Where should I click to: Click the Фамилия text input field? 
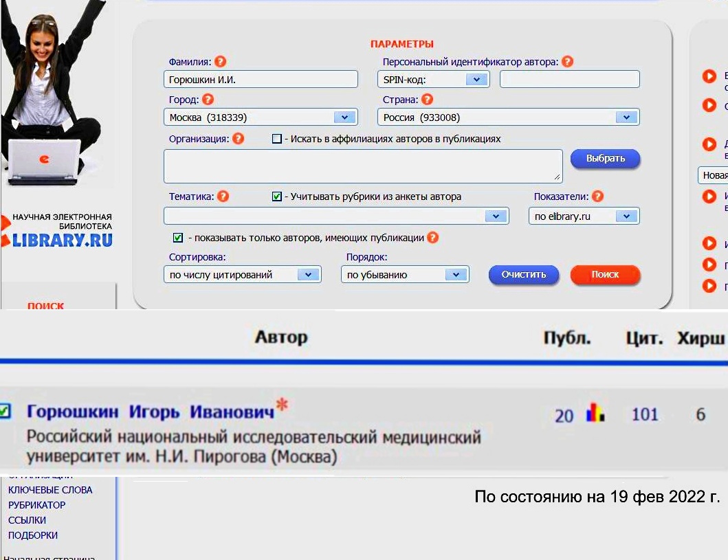261,79
